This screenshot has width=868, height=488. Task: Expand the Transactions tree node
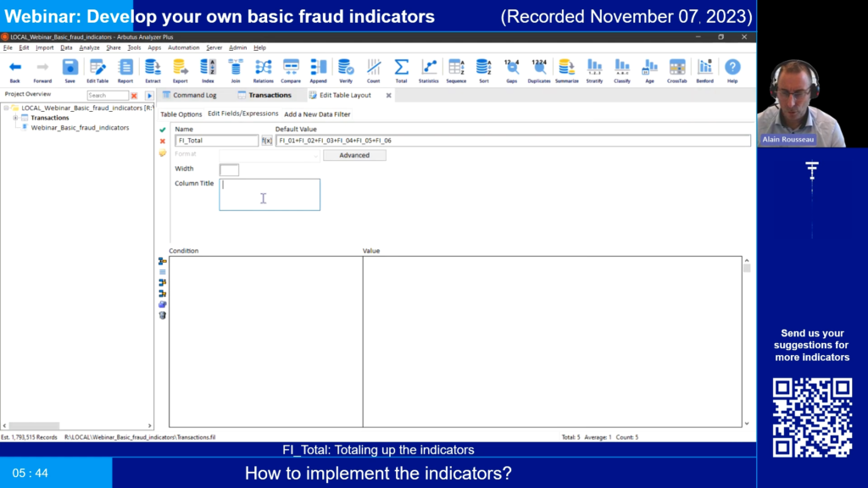(x=15, y=118)
